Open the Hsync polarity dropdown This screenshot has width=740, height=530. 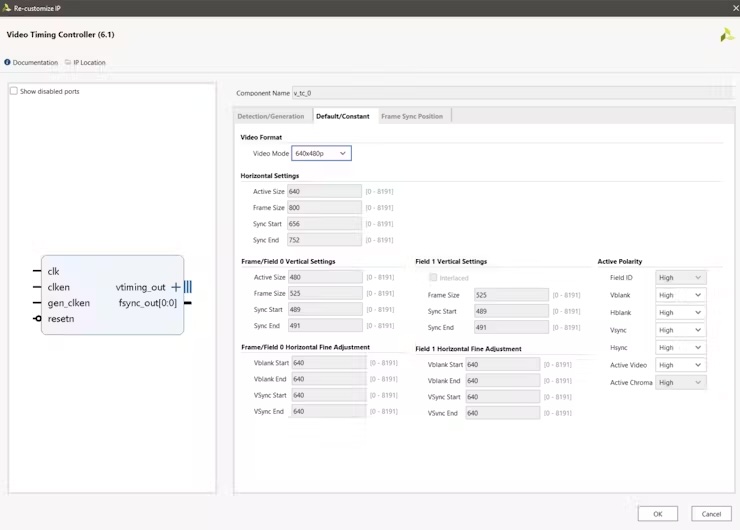680,348
